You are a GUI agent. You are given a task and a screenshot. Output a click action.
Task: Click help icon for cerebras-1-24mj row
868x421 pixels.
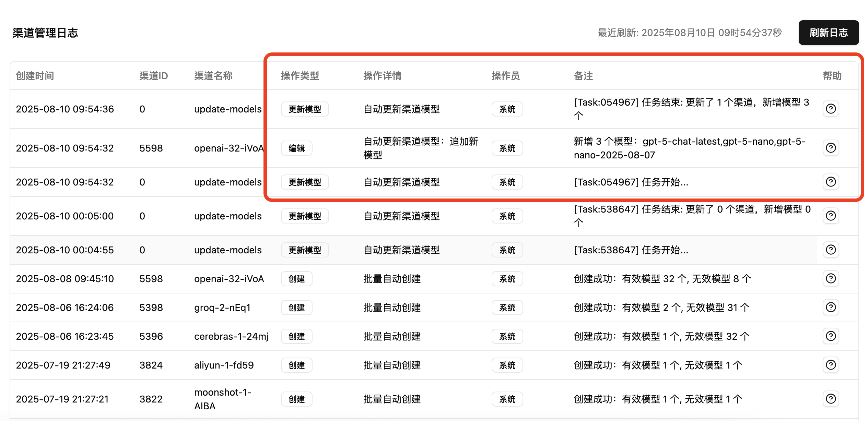pyautogui.click(x=831, y=336)
